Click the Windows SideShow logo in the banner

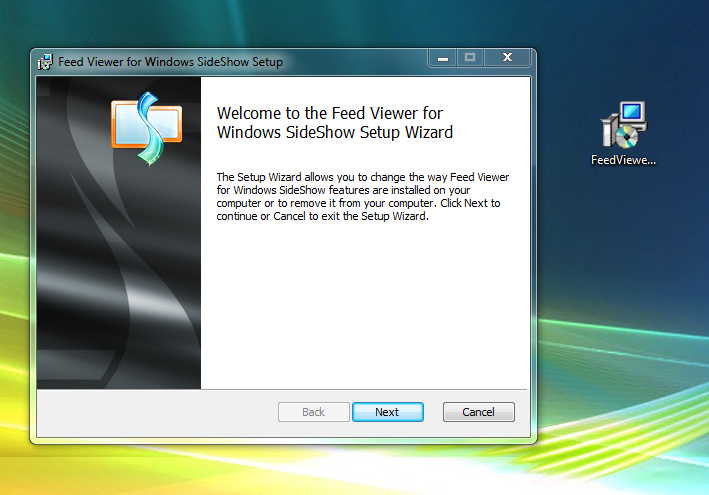click(147, 128)
